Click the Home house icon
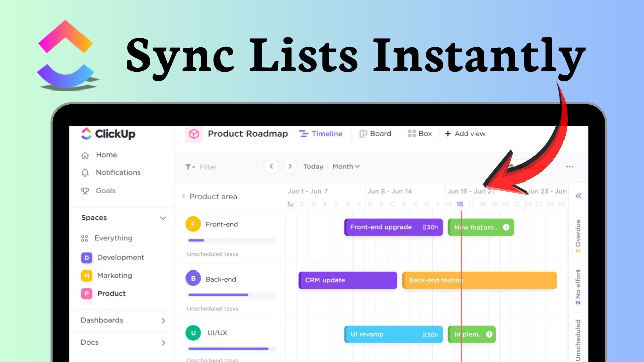This screenshot has height=362, width=644. 85,155
